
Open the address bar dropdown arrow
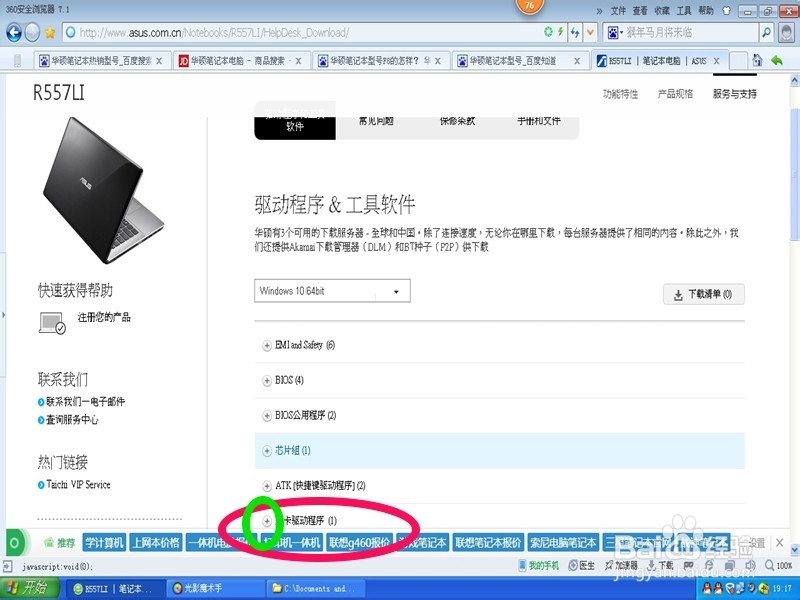[x=590, y=33]
